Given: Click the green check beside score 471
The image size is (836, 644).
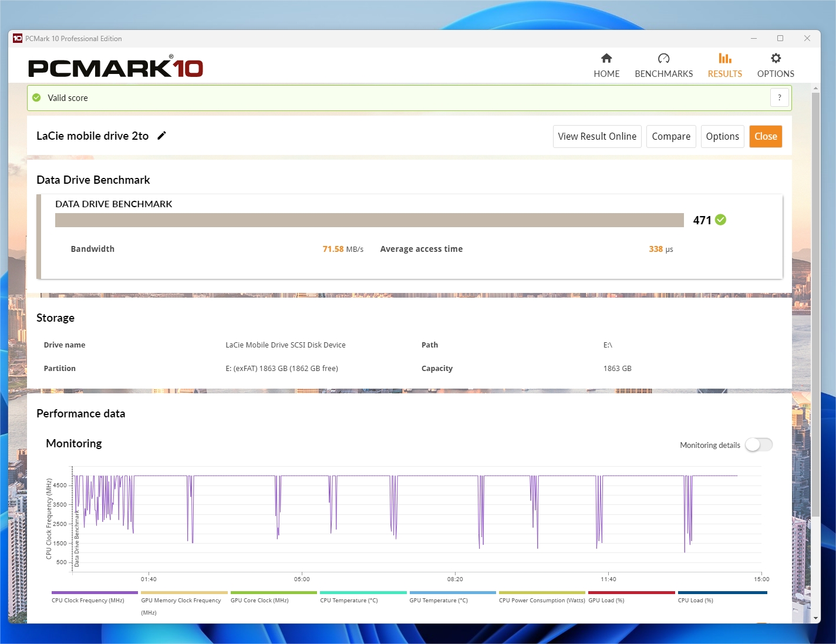Looking at the screenshot, I should click(x=721, y=220).
